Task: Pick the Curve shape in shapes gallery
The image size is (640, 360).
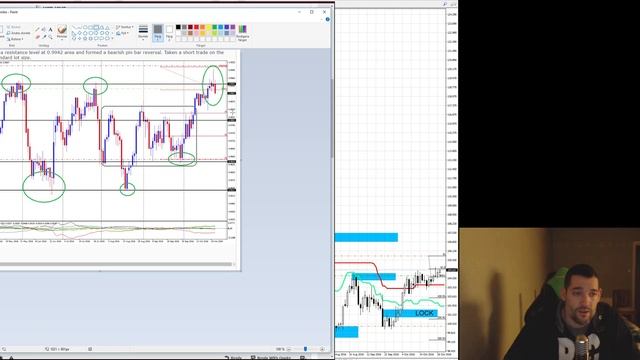Action: coord(80,27)
